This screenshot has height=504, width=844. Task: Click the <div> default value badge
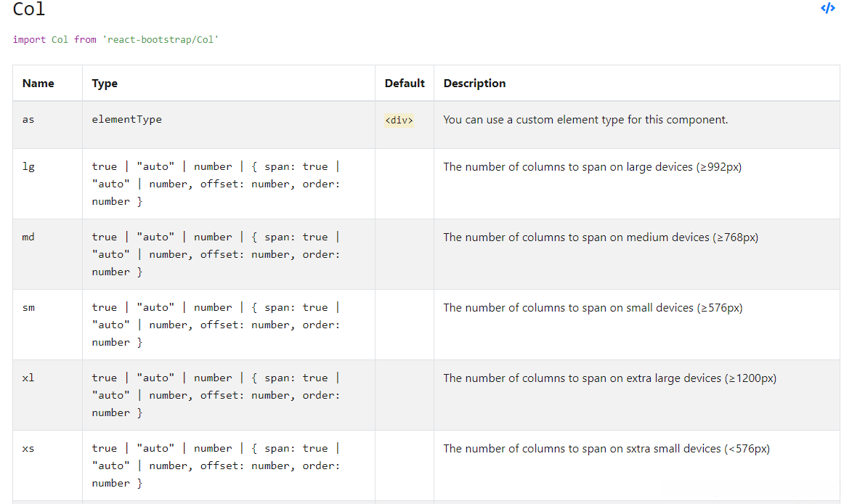click(x=399, y=121)
